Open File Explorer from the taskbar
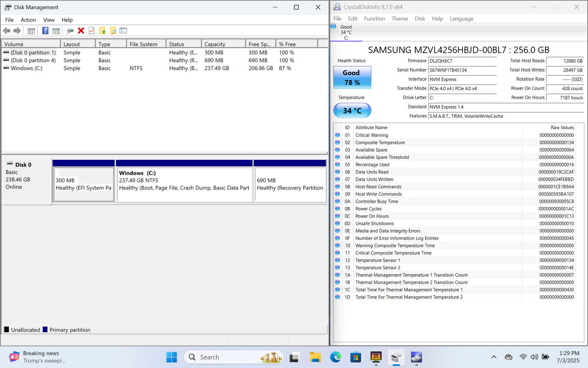 [x=315, y=357]
